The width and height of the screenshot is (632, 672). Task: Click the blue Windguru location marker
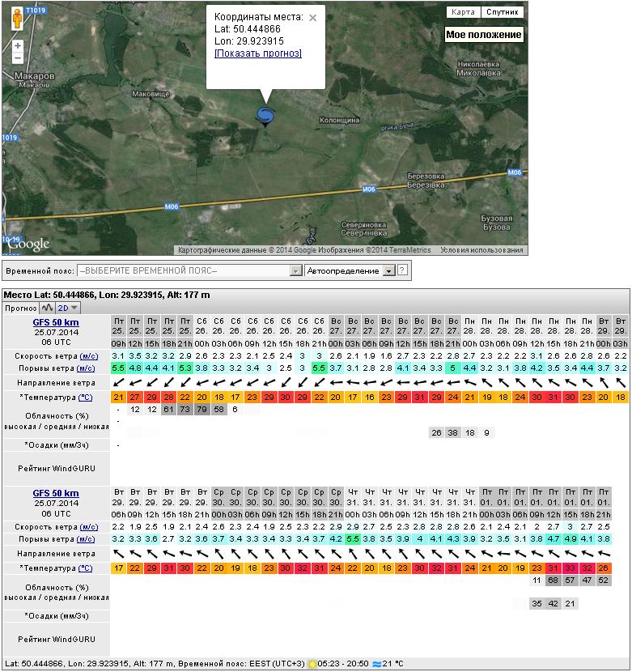click(x=265, y=117)
